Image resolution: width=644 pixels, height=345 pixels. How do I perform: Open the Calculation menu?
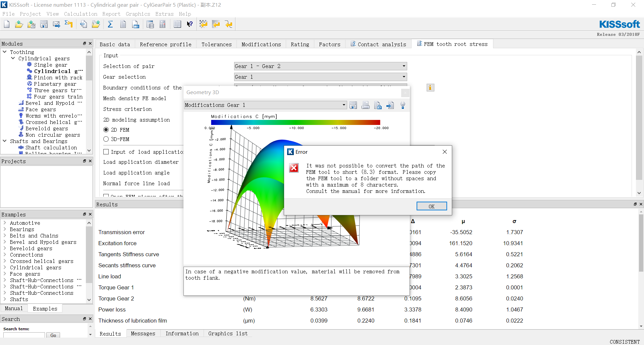[x=80, y=14]
